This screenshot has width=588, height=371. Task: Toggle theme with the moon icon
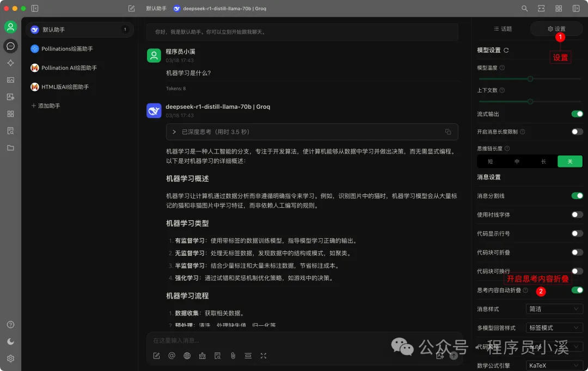[10, 342]
